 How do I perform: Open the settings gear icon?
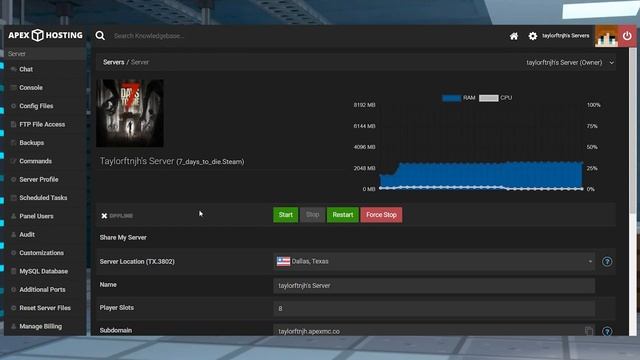coord(533,36)
